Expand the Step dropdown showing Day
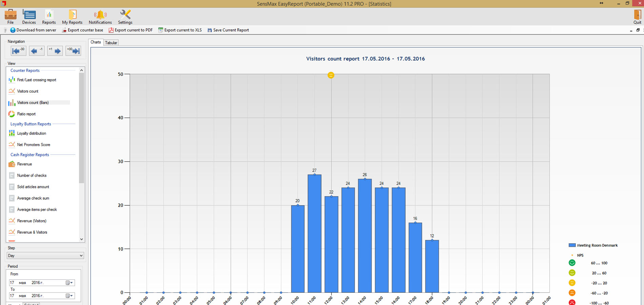This screenshot has height=305, width=644. (45, 256)
